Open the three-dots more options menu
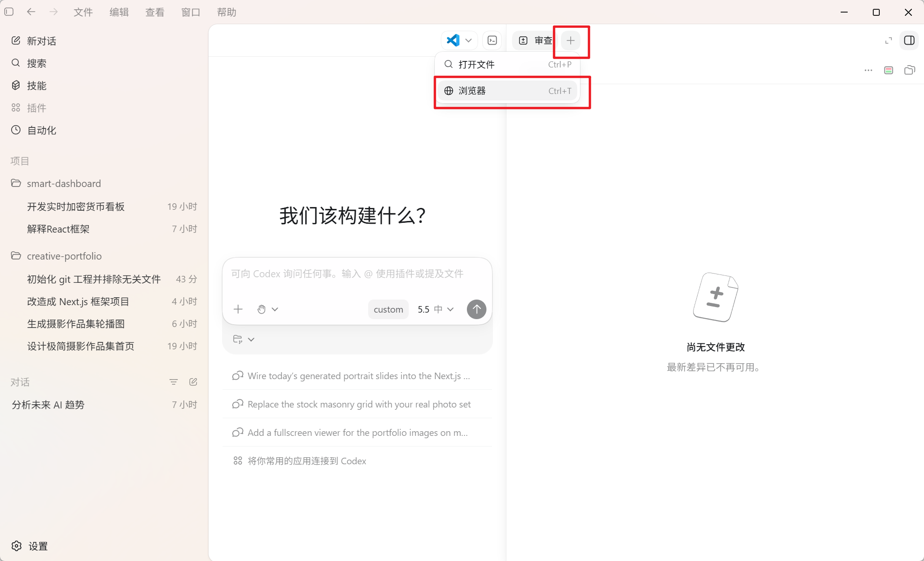 pyautogui.click(x=868, y=70)
